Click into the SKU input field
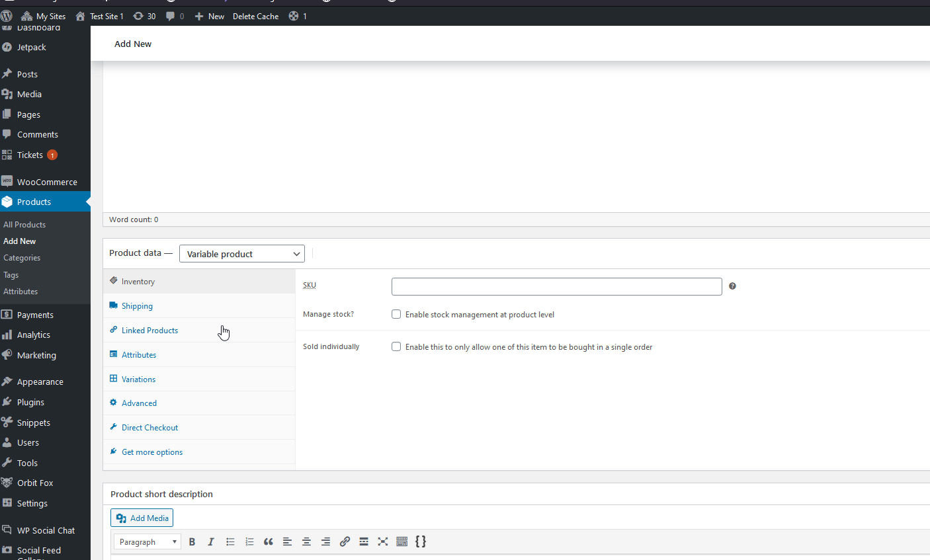Viewport: 930px width, 560px height. tap(557, 286)
